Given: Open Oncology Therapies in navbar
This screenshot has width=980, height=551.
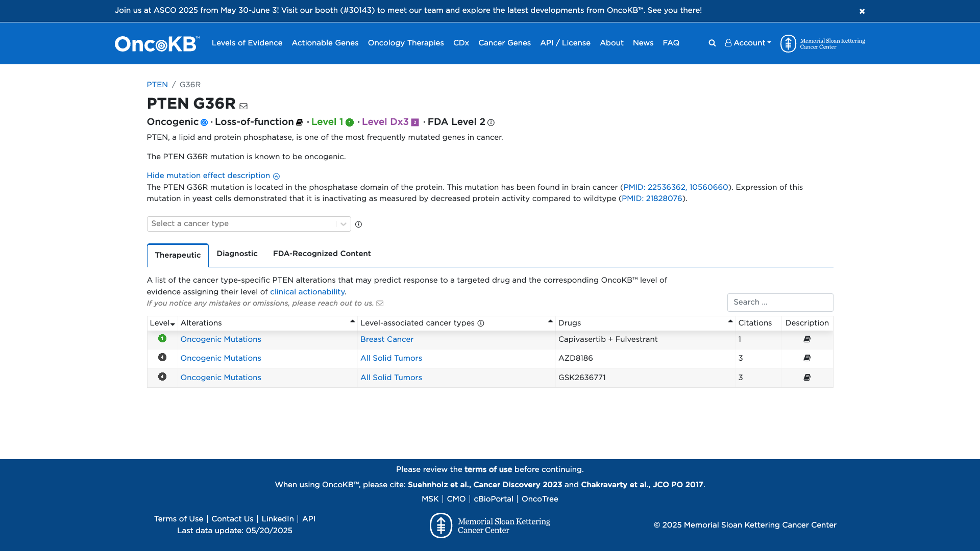Looking at the screenshot, I should (x=406, y=43).
